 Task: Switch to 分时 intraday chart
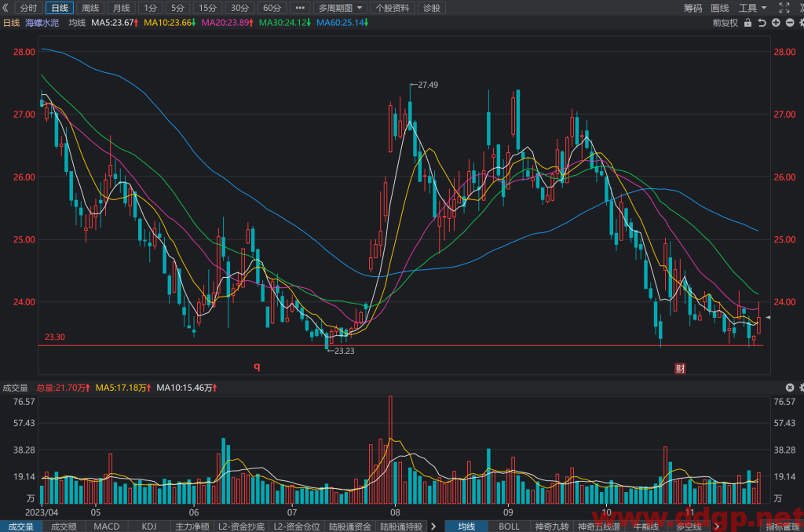tap(29, 8)
